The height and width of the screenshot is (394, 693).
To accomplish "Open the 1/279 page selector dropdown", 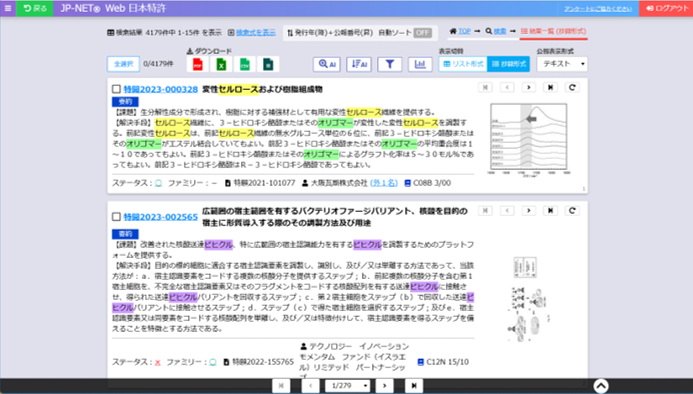I will pos(347,386).
